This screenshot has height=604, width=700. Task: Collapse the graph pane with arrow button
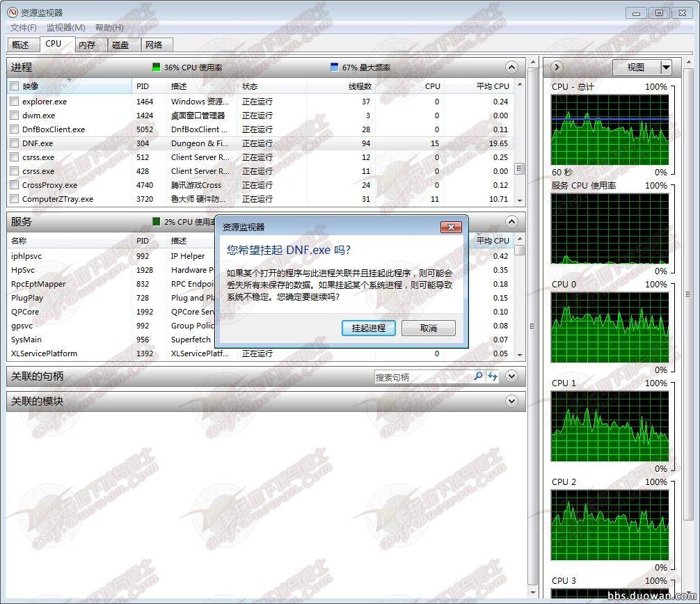[x=557, y=67]
